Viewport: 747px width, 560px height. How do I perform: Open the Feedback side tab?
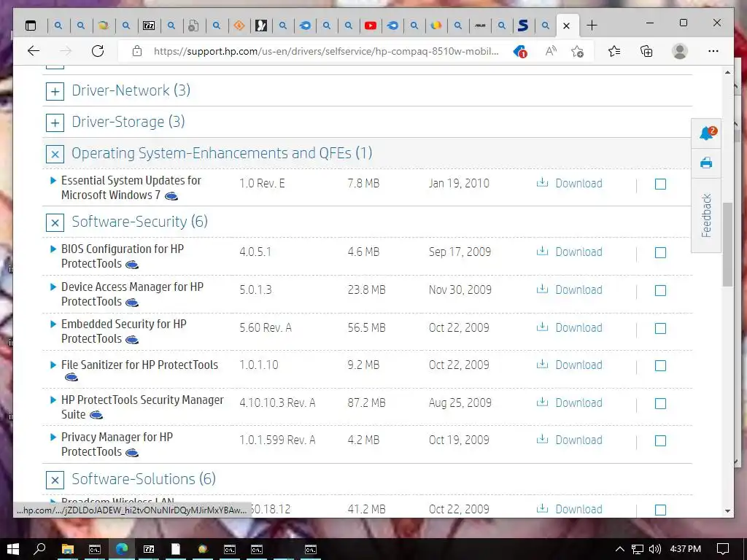click(x=706, y=215)
